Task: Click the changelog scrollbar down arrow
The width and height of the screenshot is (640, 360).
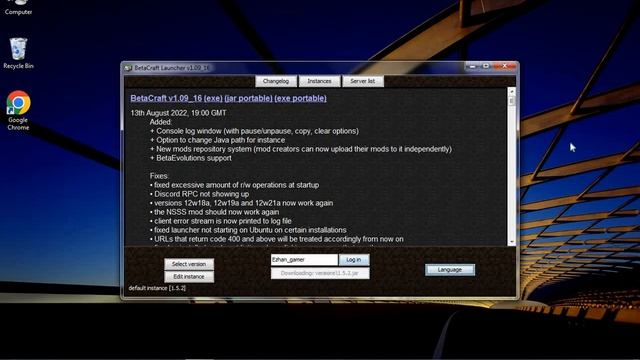Action: 512,242
